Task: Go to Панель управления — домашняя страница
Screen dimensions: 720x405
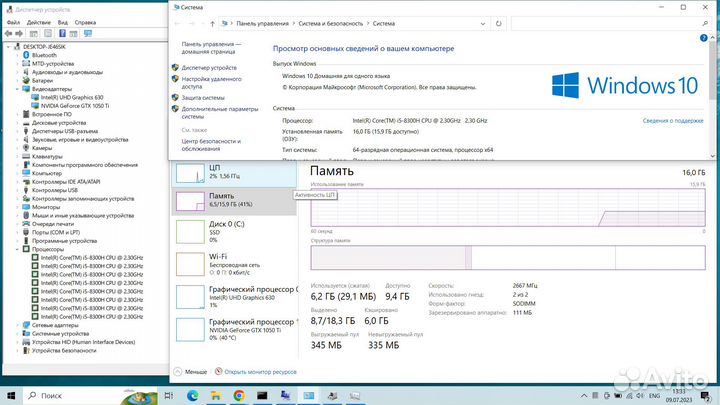Action: (211, 48)
